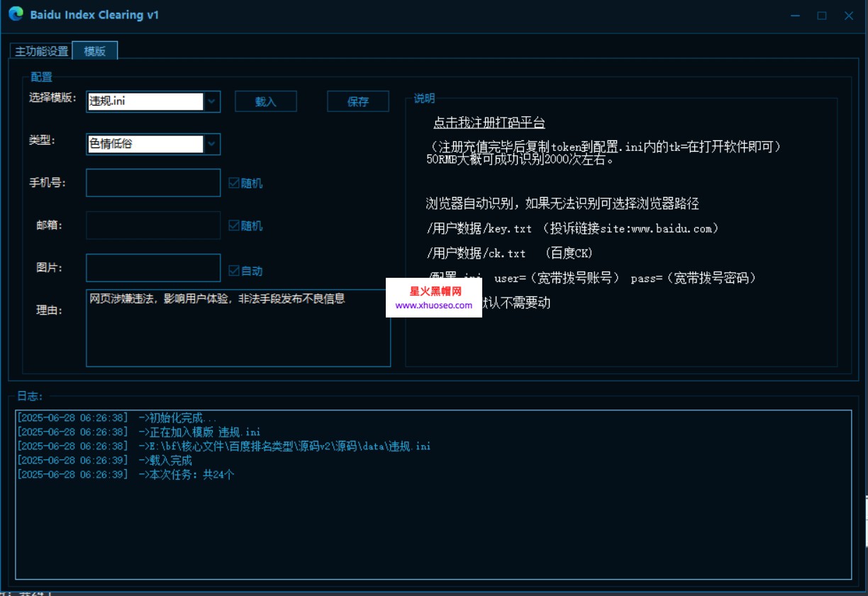Click the /用户数据/ck.txt instruction line
The height and width of the screenshot is (596, 868).
[x=509, y=253]
